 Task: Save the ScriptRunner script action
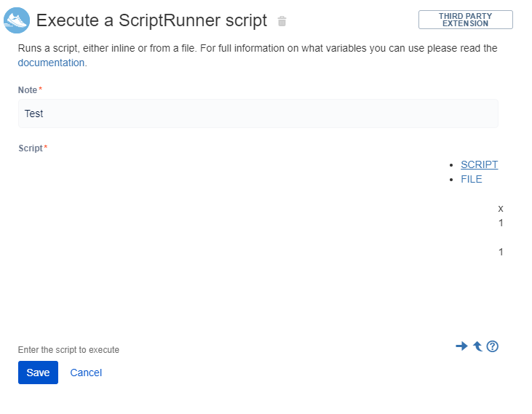coord(38,373)
